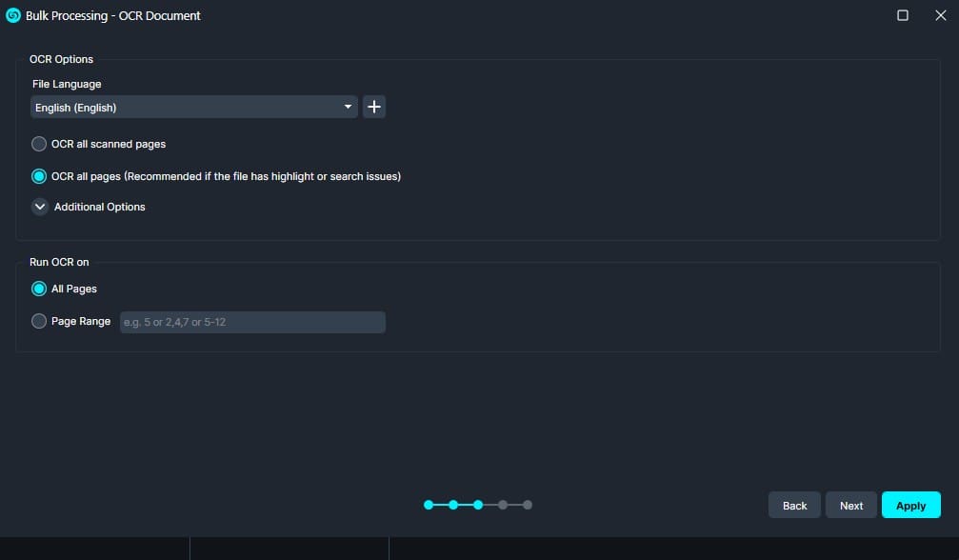This screenshot has height=560, width=959.
Task: Go back using the Back button
Action: point(794,506)
